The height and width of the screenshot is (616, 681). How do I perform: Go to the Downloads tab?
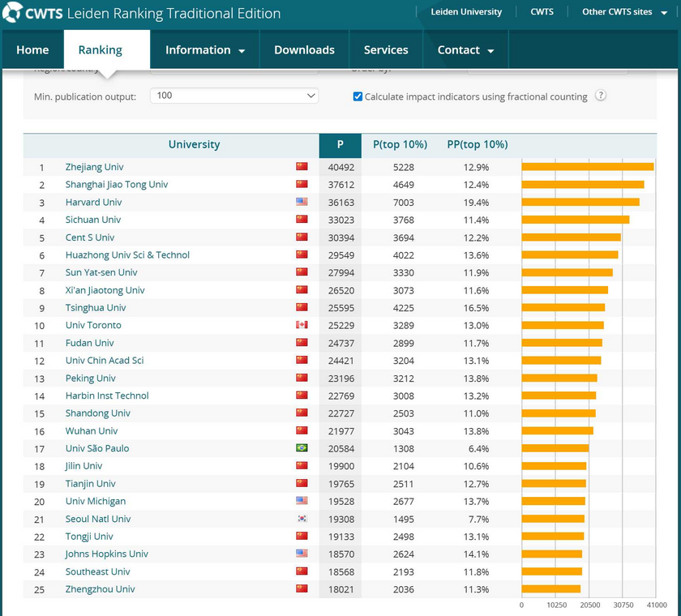pyautogui.click(x=304, y=50)
